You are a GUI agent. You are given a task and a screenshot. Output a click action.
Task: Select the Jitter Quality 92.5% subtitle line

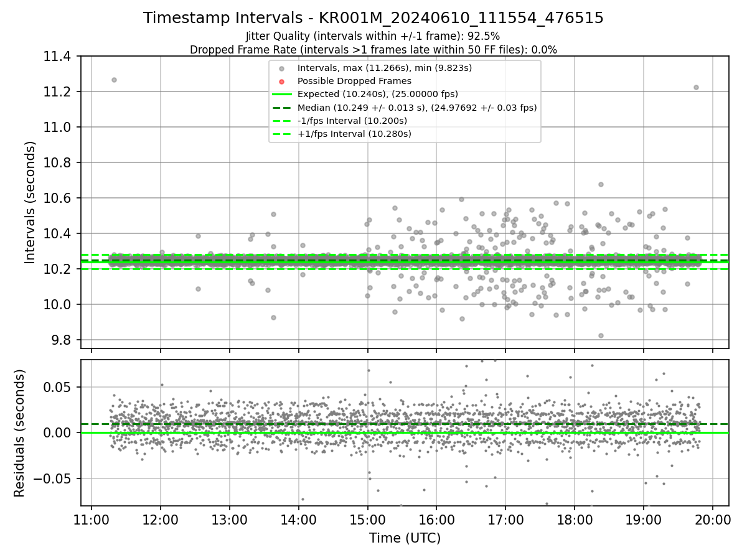(373, 36)
